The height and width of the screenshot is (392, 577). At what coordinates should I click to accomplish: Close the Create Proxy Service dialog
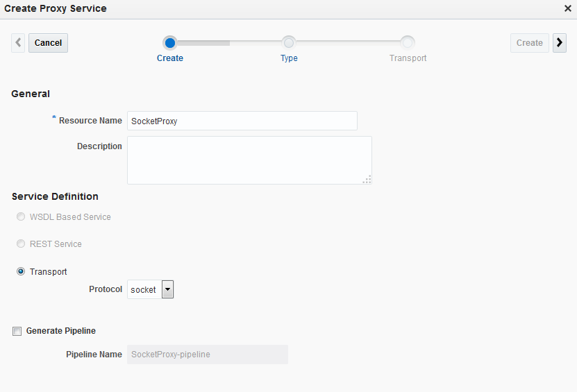tap(567, 8)
